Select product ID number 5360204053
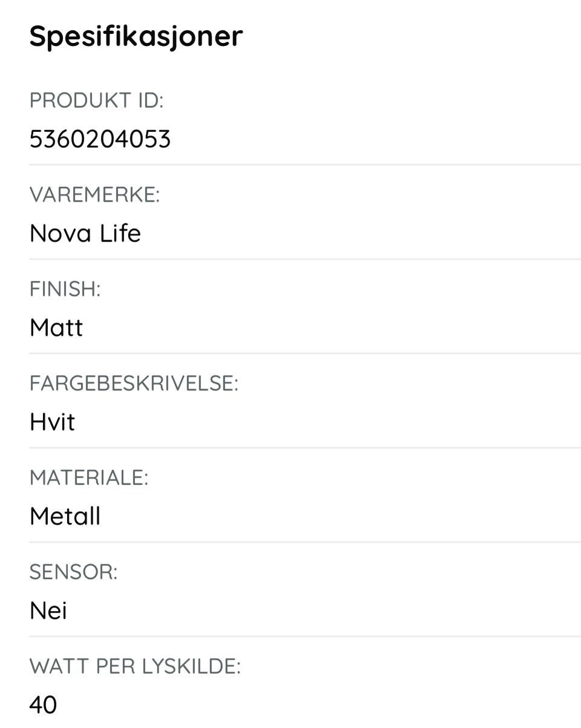 pos(100,139)
